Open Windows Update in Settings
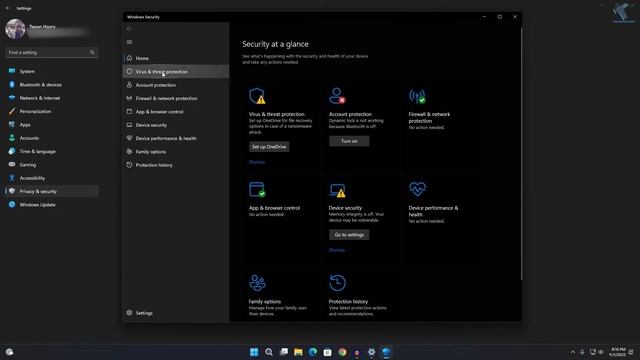Viewport: 640px width, 360px height. tap(52, 205)
